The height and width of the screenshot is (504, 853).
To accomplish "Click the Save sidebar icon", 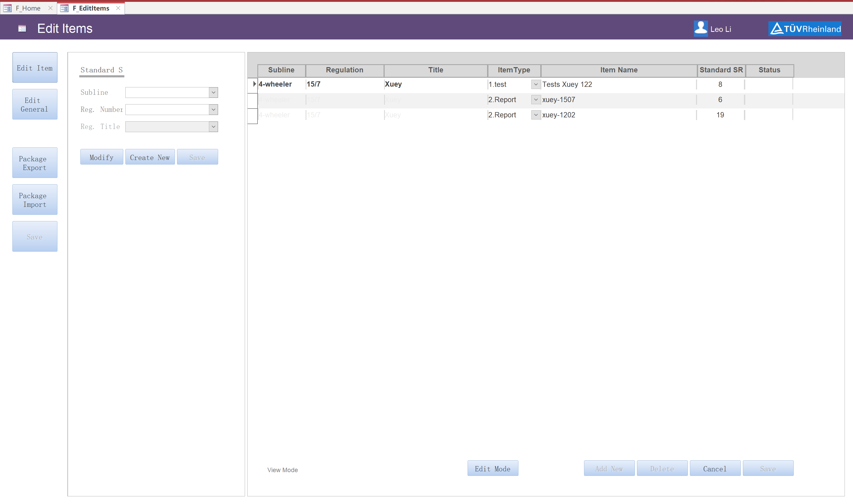I will 34,236.
